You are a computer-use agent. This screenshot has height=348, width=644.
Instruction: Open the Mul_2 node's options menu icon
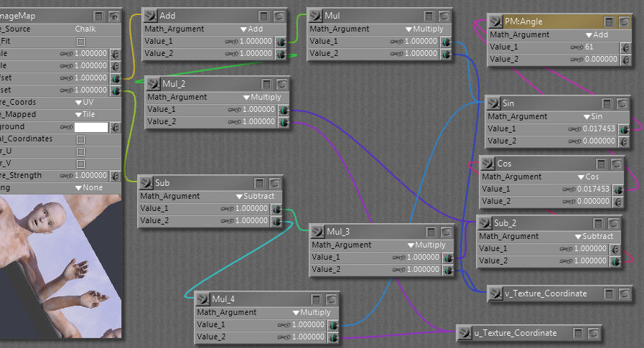[266, 84]
